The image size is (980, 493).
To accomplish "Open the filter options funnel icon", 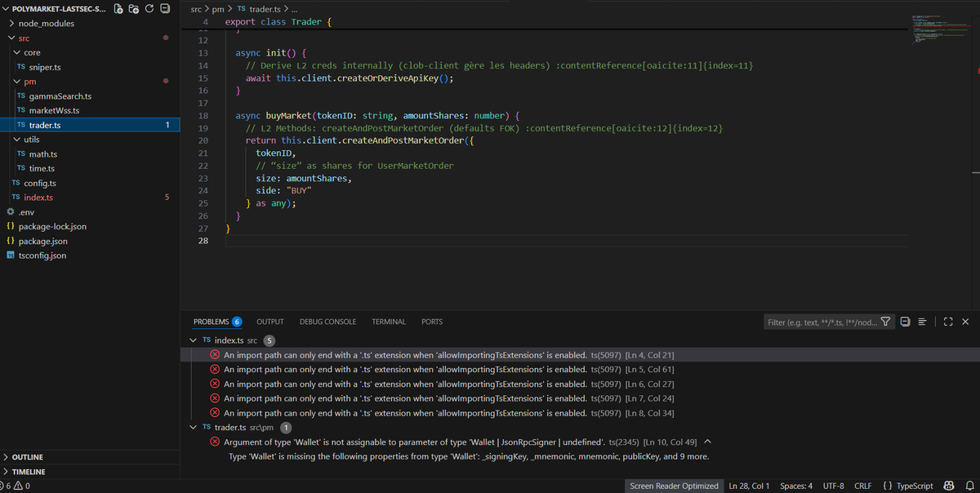I will click(x=886, y=322).
